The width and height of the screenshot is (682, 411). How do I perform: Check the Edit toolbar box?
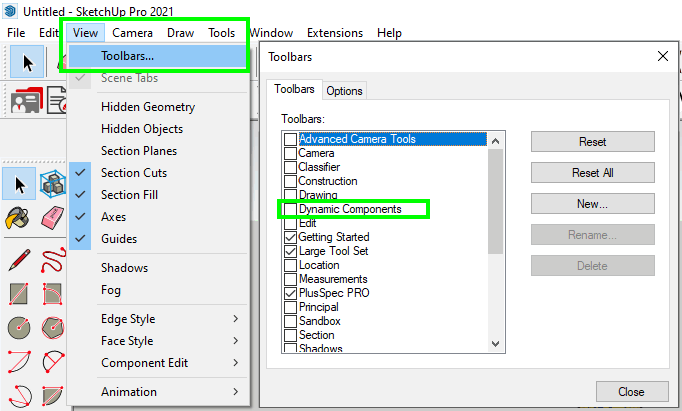tap(290, 223)
